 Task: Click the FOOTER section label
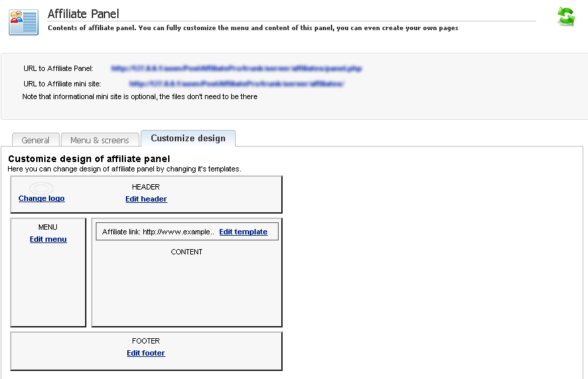tap(146, 341)
